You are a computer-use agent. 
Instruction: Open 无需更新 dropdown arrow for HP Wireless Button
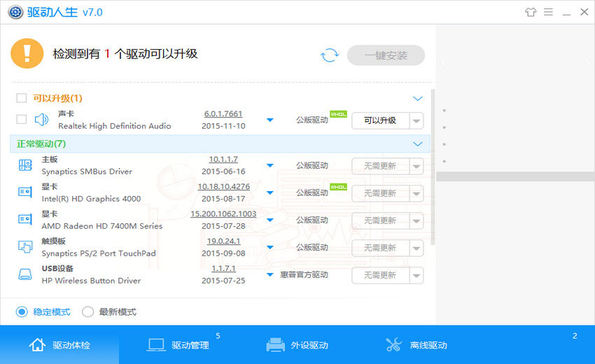click(x=416, y=276)
